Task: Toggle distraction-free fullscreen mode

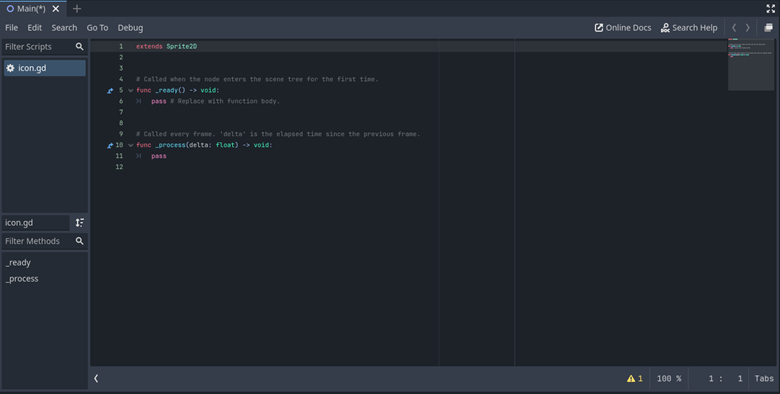Action: tap(771, 8)
